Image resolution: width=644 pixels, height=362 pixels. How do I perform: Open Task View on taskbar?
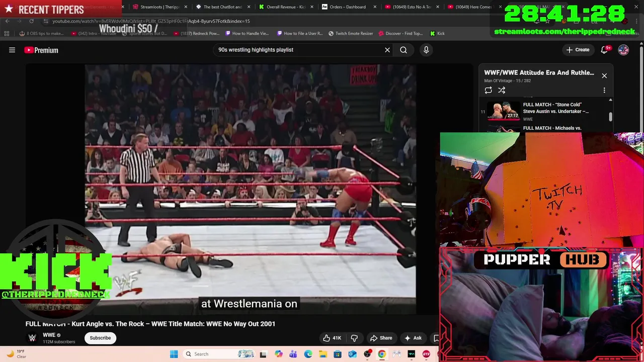tap(263, 354)
